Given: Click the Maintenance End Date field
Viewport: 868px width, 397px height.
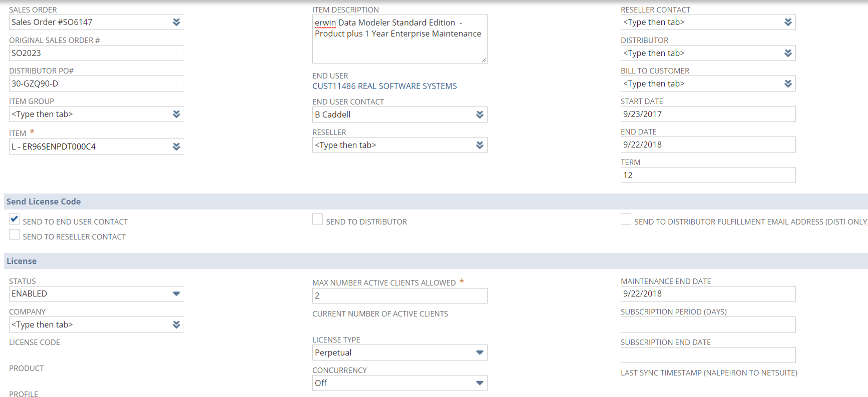Looking at the screenshot, I should point(708,293).
